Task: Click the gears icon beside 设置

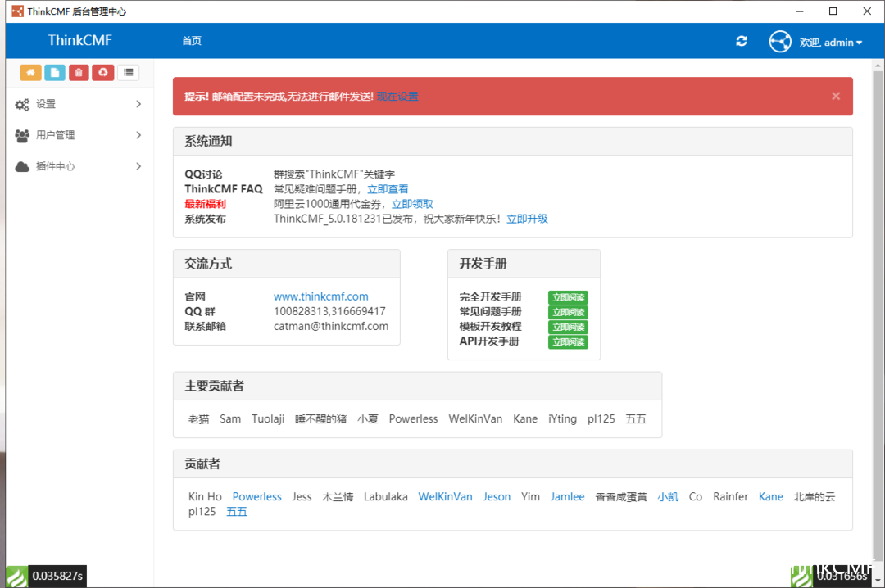Action: [x=22, y=104]
